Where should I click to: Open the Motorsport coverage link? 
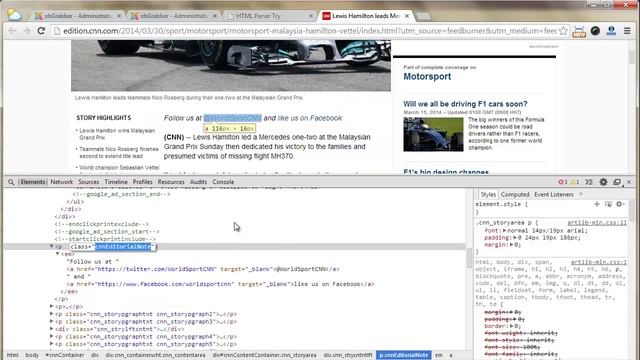tap(427, 76)
